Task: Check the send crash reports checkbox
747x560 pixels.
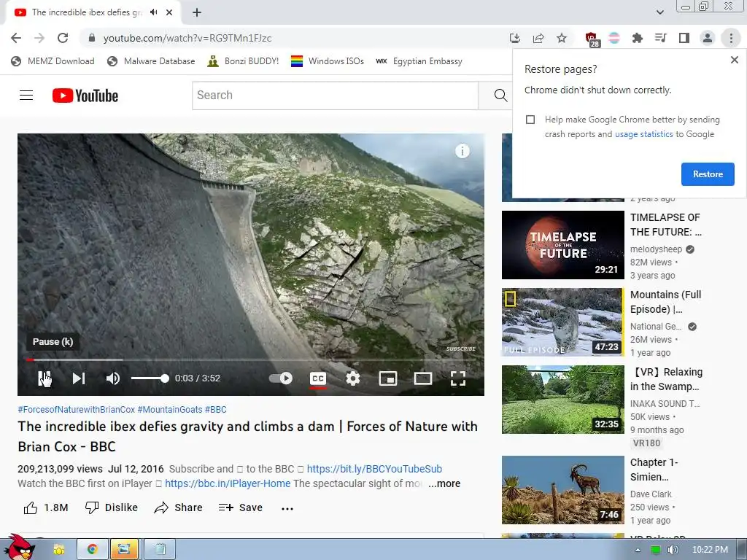Action: (x=530, y=120)
